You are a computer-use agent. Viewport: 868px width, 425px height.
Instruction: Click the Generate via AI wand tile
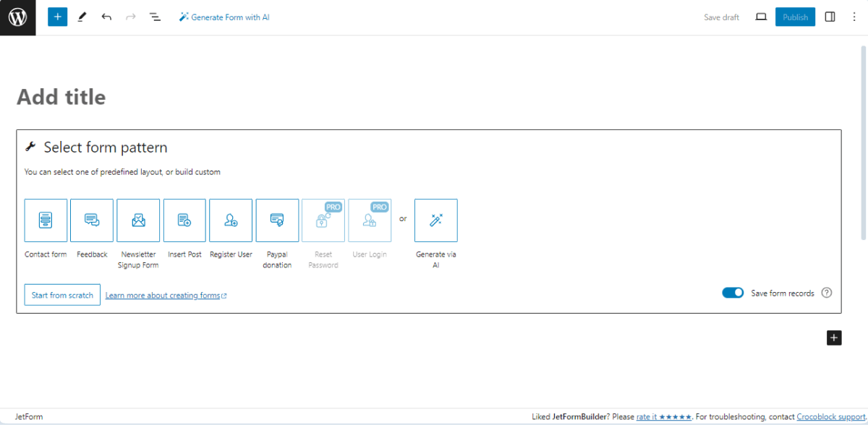coord(436,220)
